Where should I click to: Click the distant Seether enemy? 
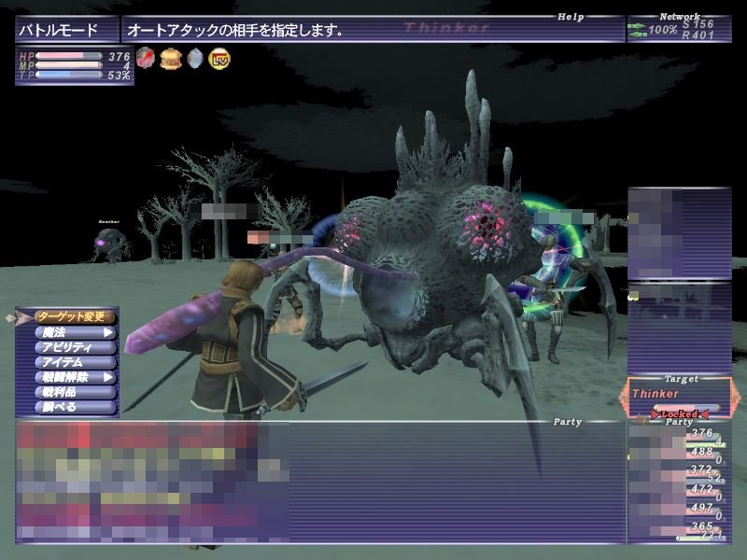tap(111, 244)
